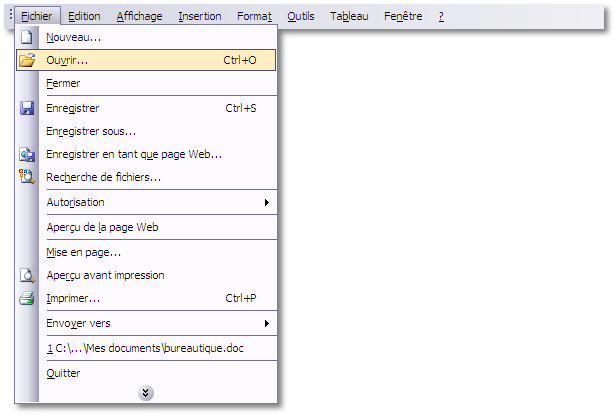Open the Affichage menu

pyautogui.click(x=139, y=16)
